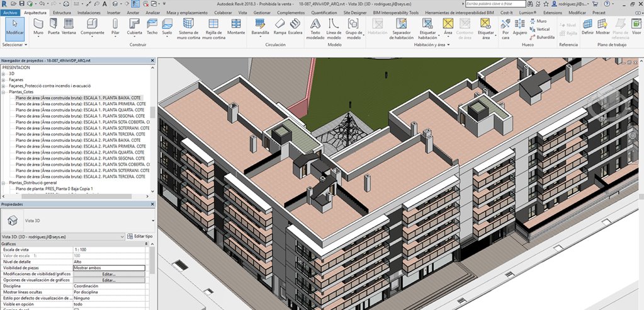Click Editar for Modificaciones de visibilidad/gráficos

click(109, 274)
